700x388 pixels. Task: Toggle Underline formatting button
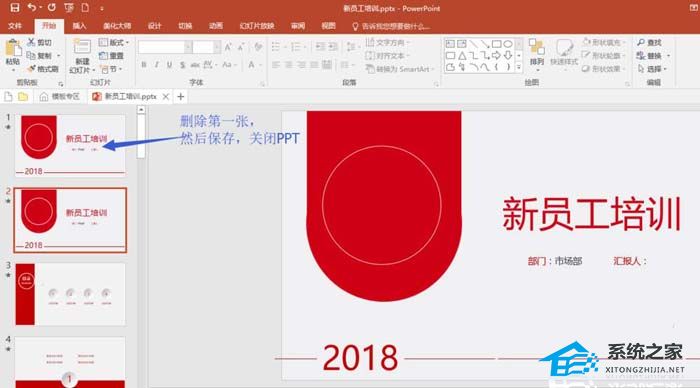pyautogui.click(x=169, y=65)
